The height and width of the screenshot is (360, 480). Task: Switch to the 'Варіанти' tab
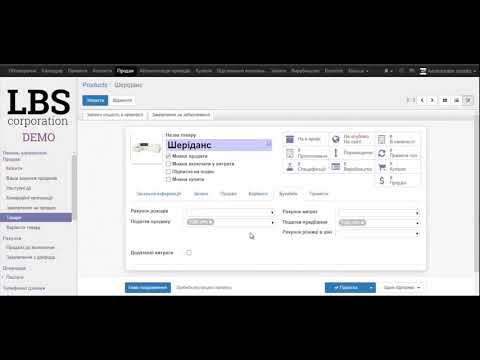[258, 194]
